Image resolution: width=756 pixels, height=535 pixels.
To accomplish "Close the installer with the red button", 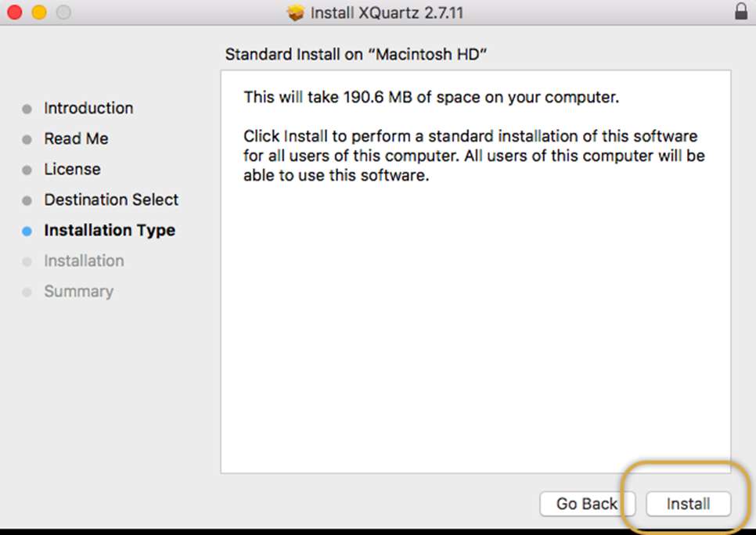I will click(14, 13).
